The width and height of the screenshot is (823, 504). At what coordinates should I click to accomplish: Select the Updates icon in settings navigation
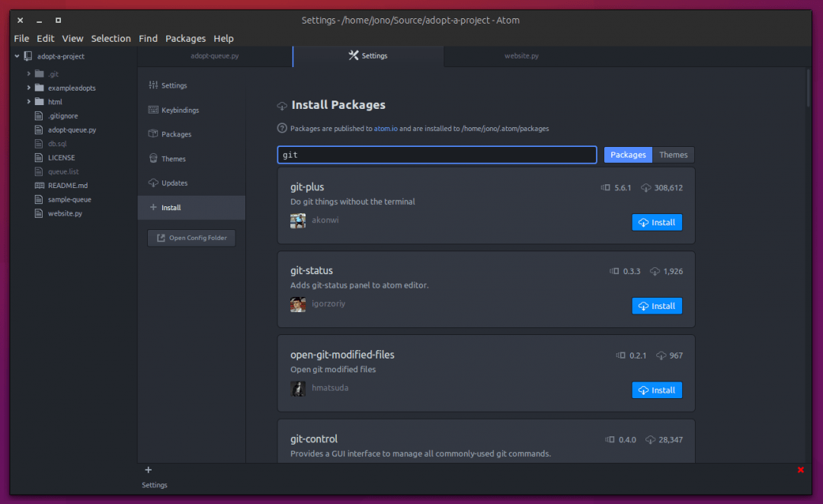(152, 183)
